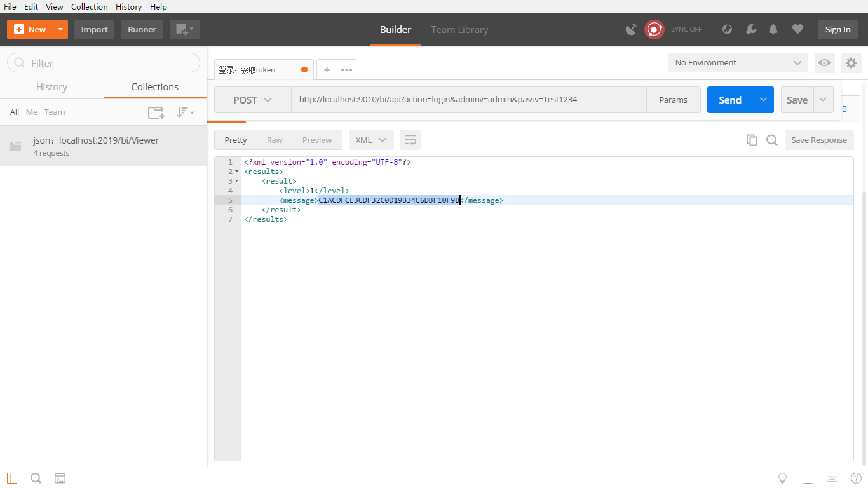
Task: Click the Import button
Action: pyautogui.click(x=95, y=29)
